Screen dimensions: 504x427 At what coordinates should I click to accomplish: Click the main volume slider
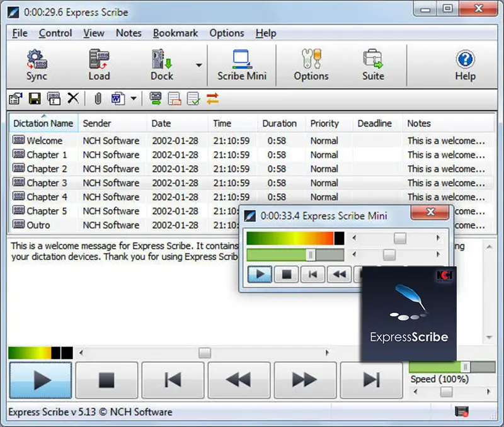tap(452, 367)
